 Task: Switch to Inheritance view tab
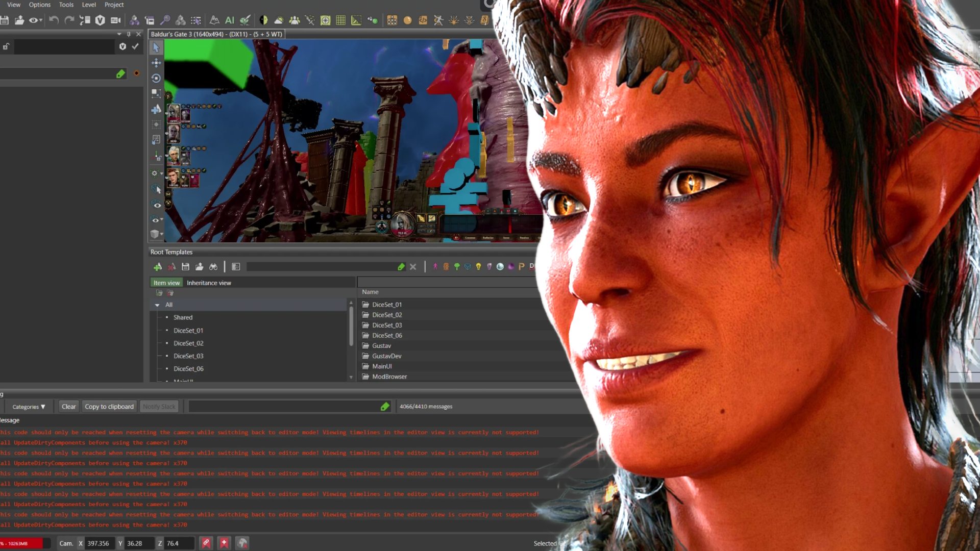tap(209, 283)
